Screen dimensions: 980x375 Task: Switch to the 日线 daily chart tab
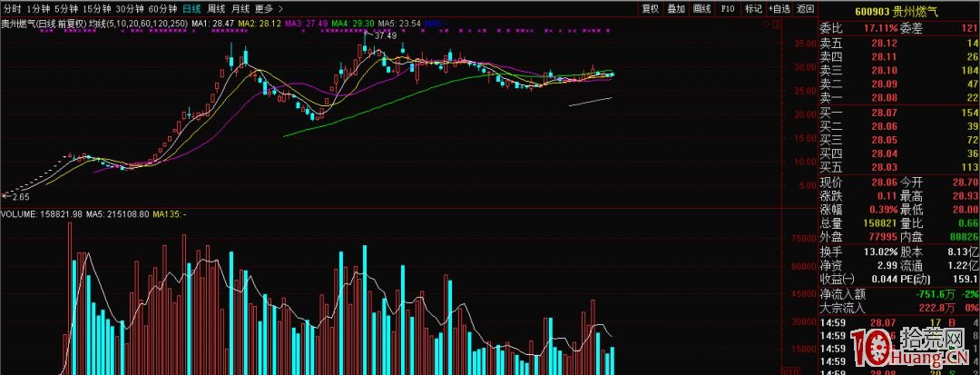tap(192, 9)
